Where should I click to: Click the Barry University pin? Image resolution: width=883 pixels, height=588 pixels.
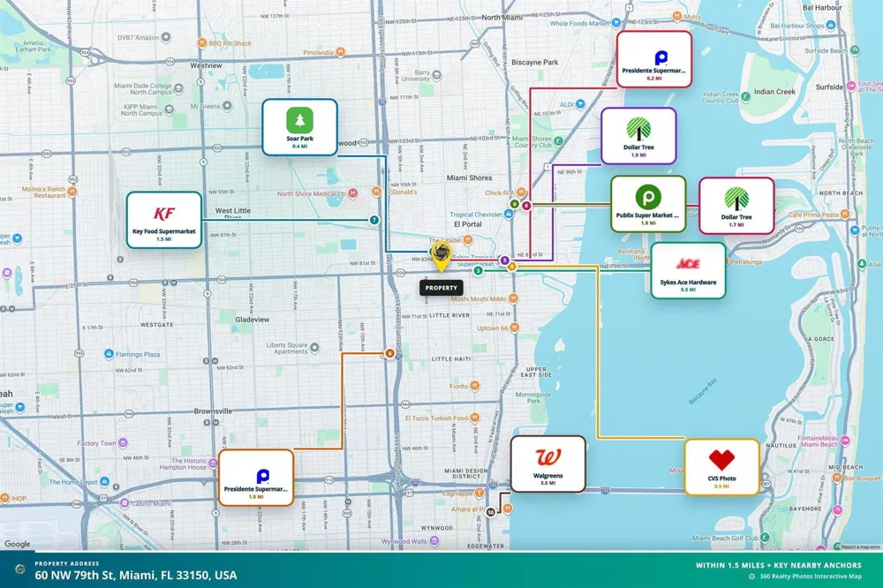[x=436, y=75]
